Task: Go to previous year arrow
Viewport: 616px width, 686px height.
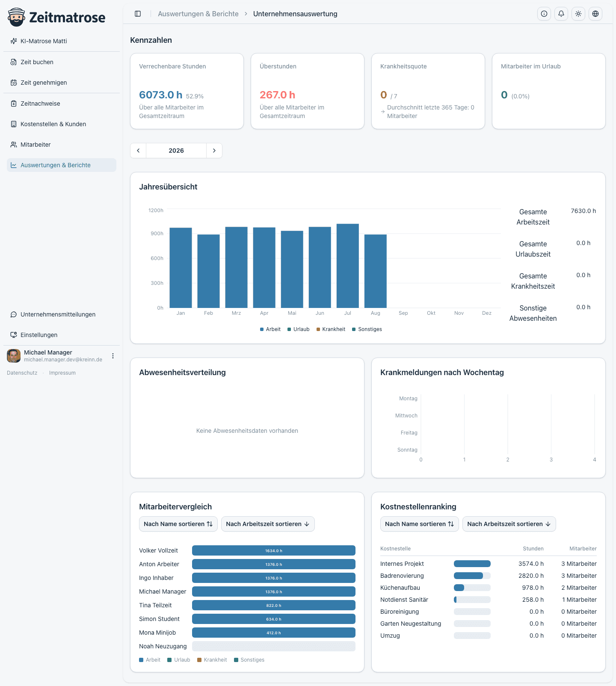Action: coord(138,151)
